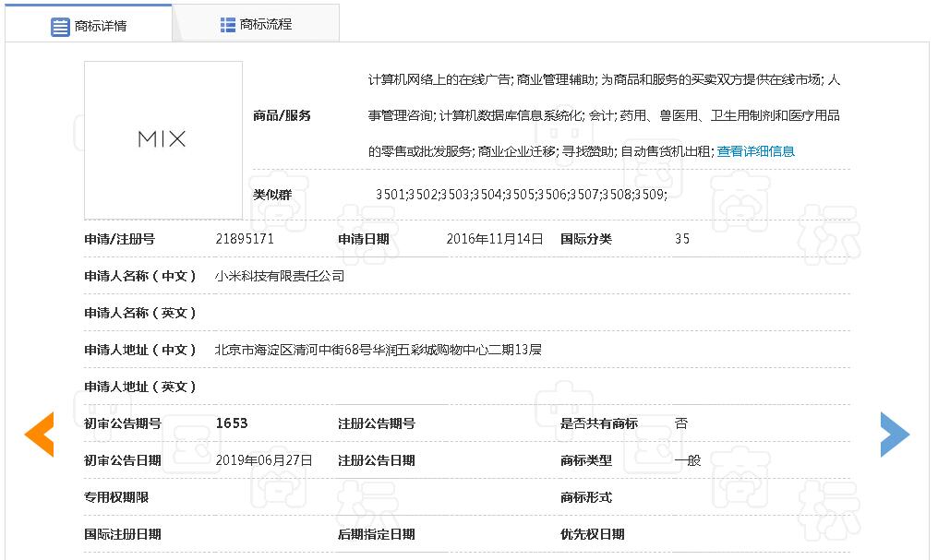This screenshot has height=560, width=938.
Task: Click the grid icon on 商标流程 tab
Action: [228, 25]
